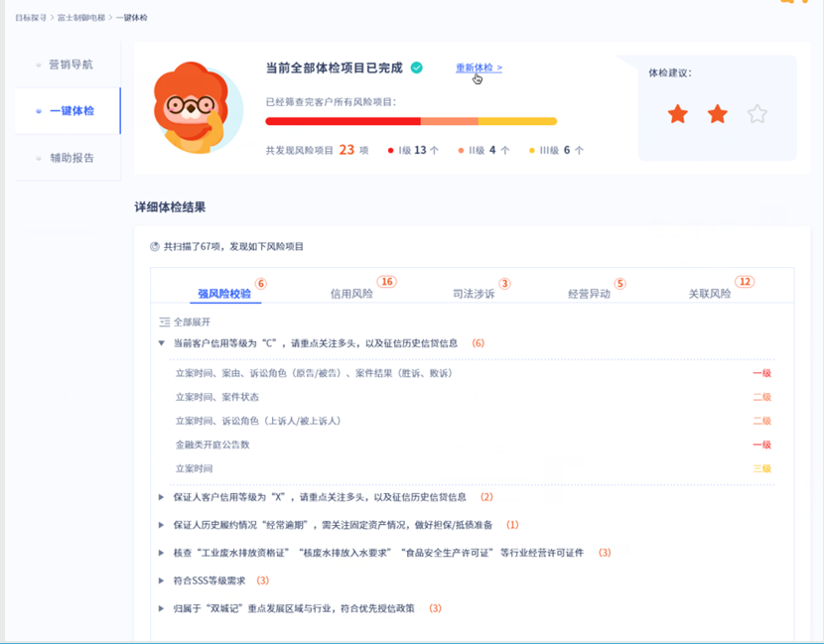Click the 重新体检 link
Screen dimensions: 824x644
[x=479, y=67]
